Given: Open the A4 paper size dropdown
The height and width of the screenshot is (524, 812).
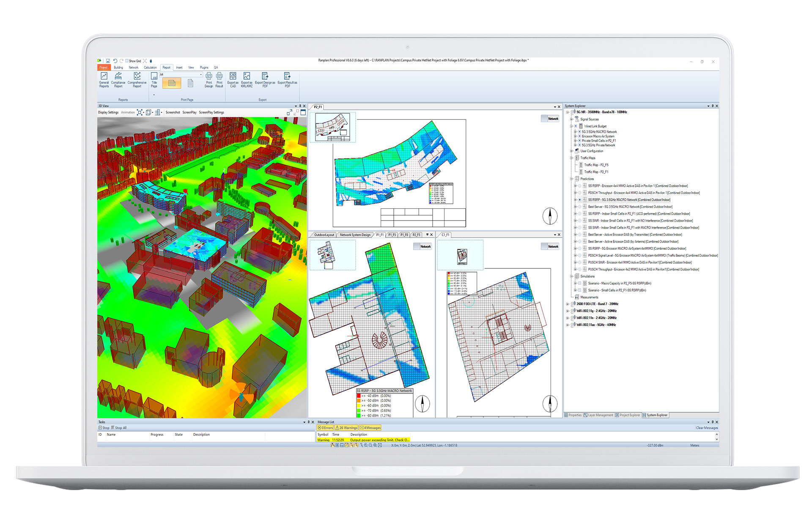Looking at the screenshot, I should click(x=201, y=74).
